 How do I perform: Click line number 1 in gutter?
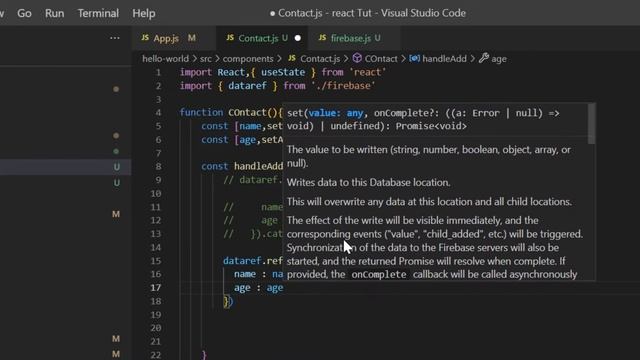click(158, 72)
